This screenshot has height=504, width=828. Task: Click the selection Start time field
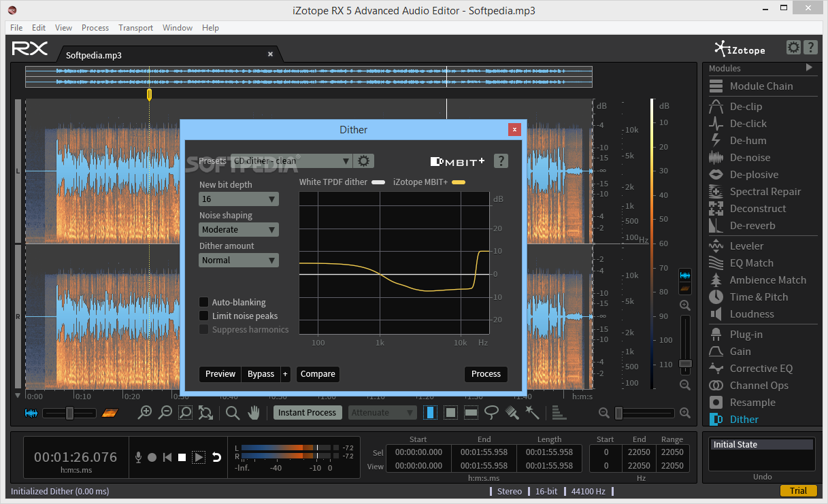point(418,452)
